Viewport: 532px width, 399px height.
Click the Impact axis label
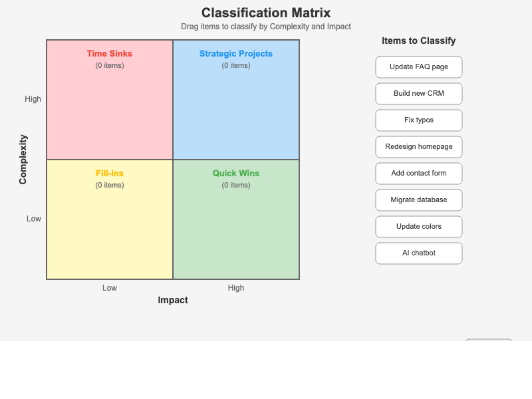pyautogui.click(x=173, y=300)
